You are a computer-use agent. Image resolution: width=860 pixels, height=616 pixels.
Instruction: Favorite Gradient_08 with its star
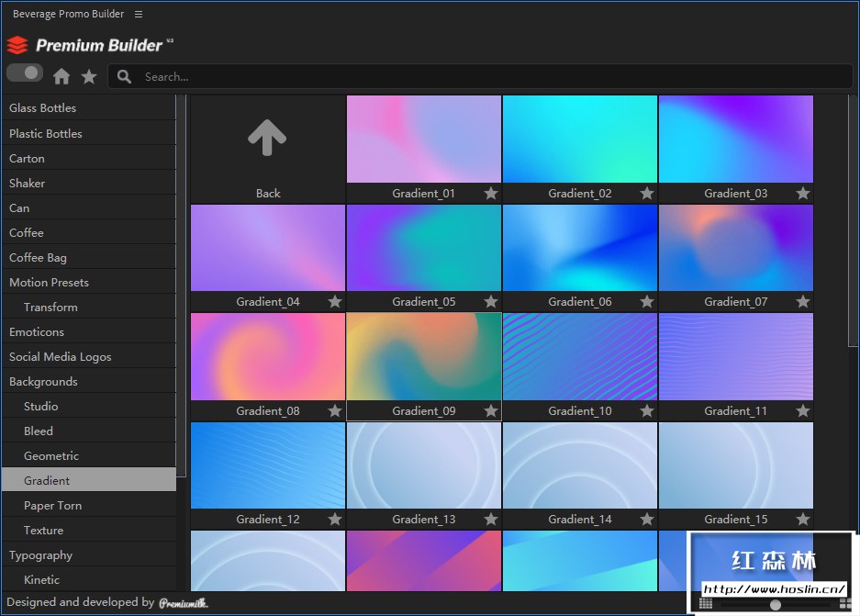[x=335, y=411]
